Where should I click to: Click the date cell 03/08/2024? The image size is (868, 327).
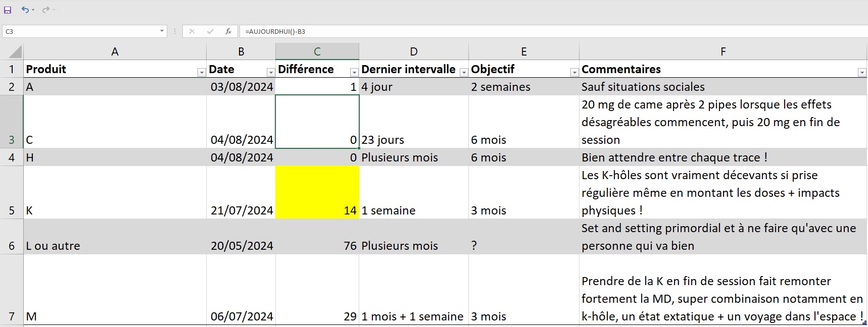pyautogui.click(x=241, y=87)
